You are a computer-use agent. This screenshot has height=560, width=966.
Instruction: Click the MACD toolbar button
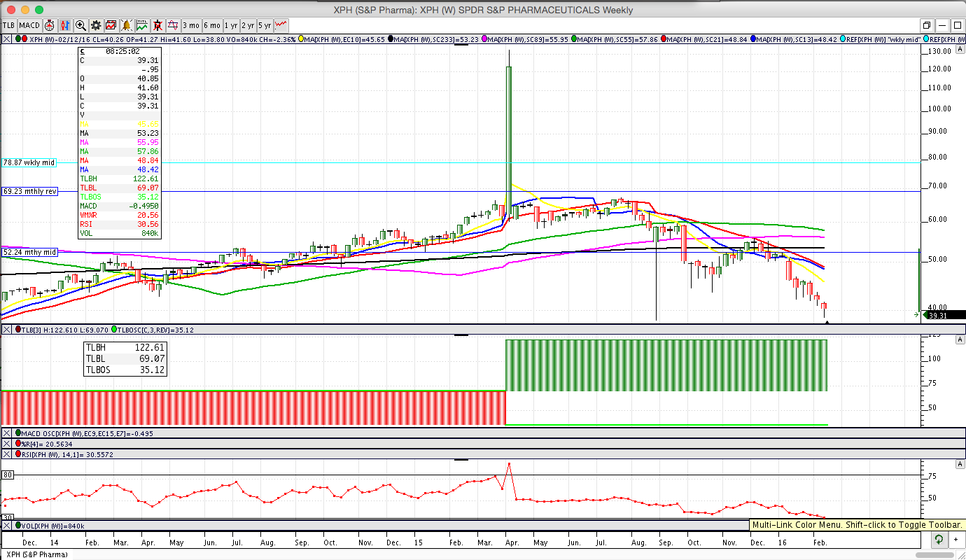29,25
